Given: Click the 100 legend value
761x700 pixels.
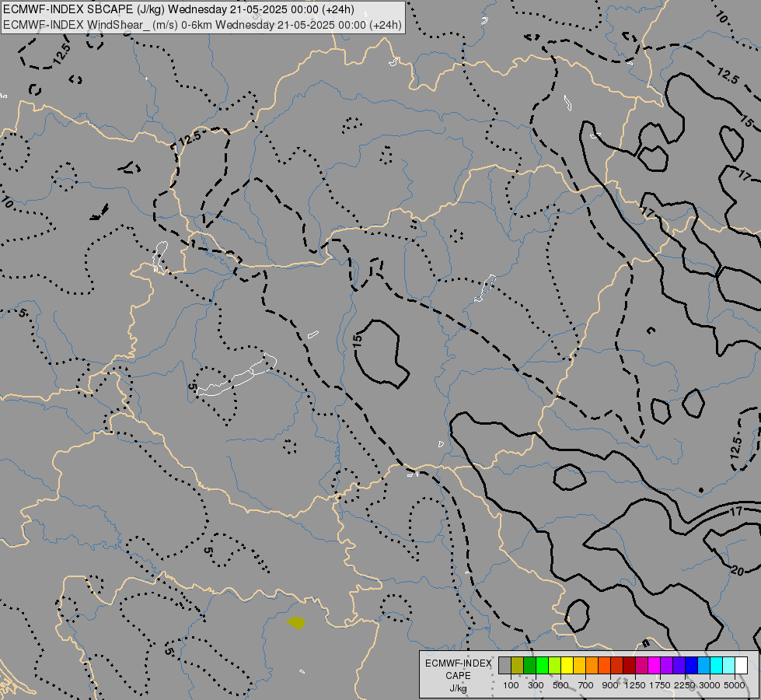Looking at the screenshot, I should coord(511,685).
